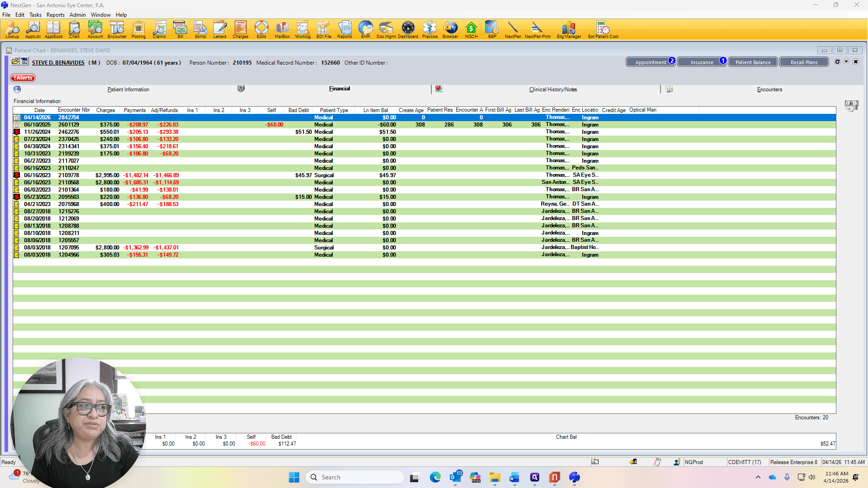868x488 pixels.
Task: Open the Tasks menu
Action: coord(35,14)
